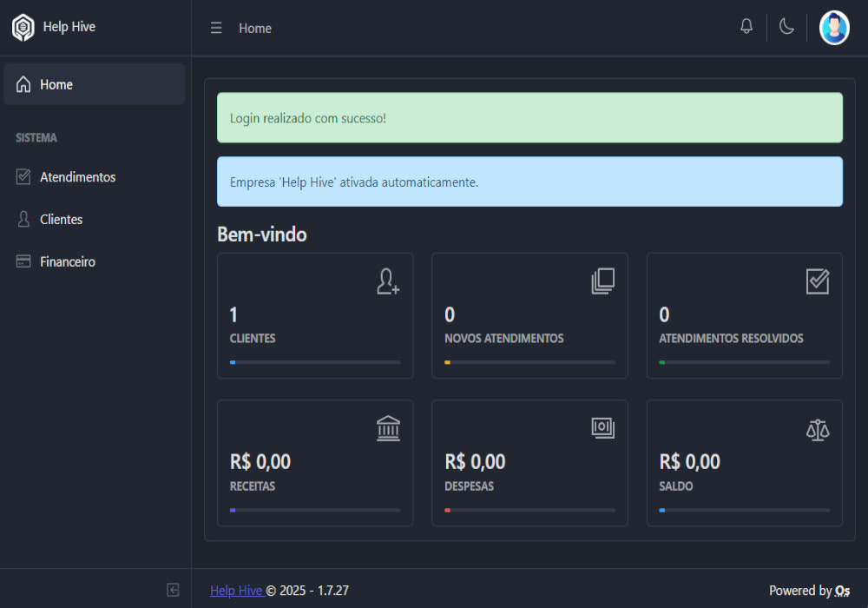Image resolution: width=868 pixels, height=608 pixels.
Task: Toggle the hamburger sidebar menu
Action: 216,28
